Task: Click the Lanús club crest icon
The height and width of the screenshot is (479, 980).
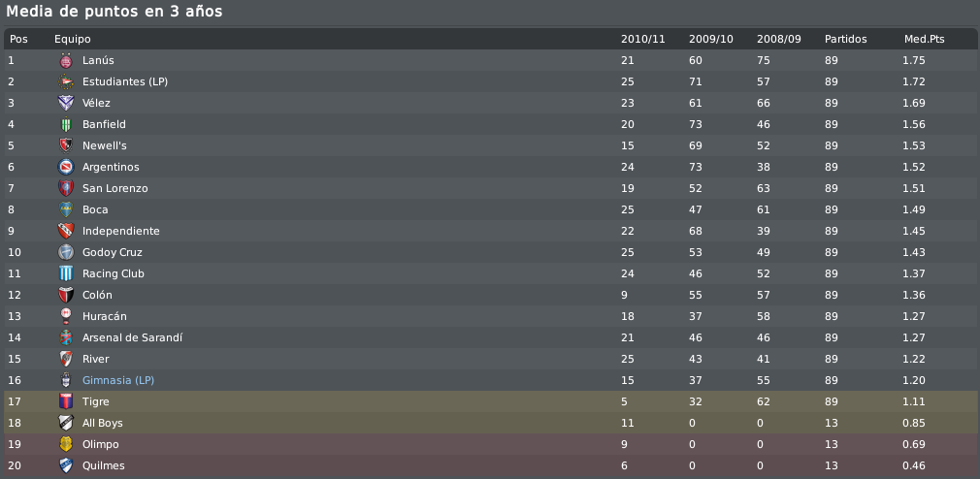Action: point(66,60)
